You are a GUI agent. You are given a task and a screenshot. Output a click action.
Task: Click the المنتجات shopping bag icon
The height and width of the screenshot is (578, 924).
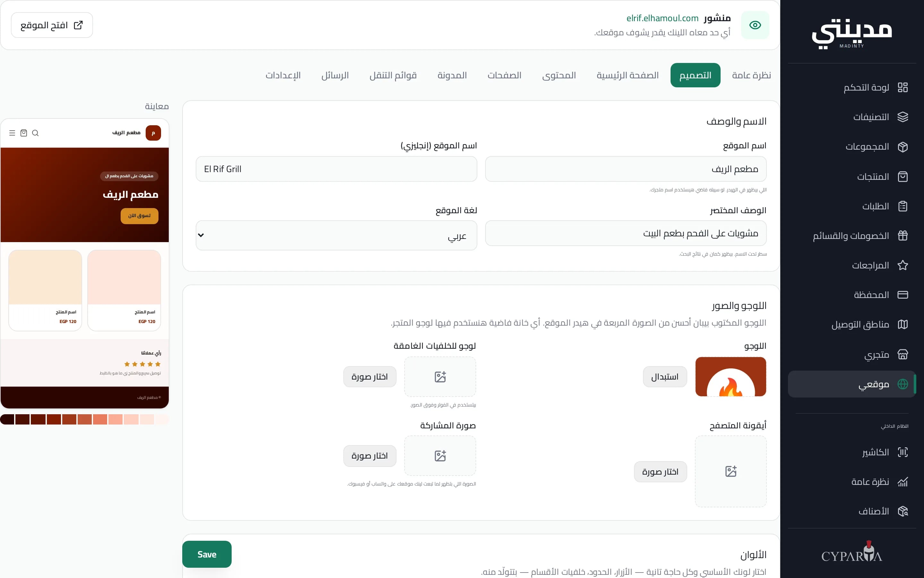[903, 177]
